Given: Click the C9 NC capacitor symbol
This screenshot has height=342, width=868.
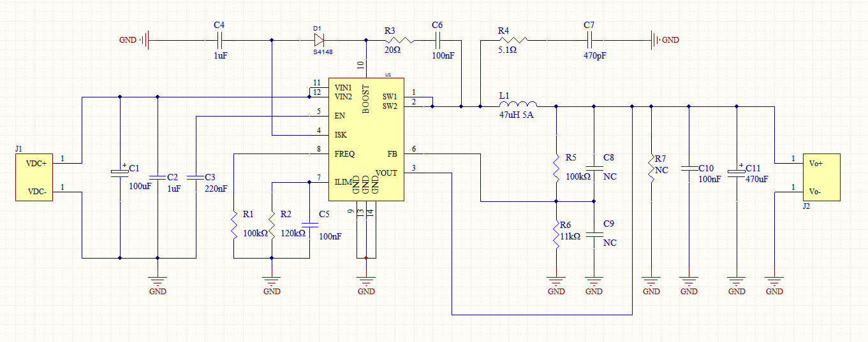Looking at the screenshot, I should pos(594,234).
